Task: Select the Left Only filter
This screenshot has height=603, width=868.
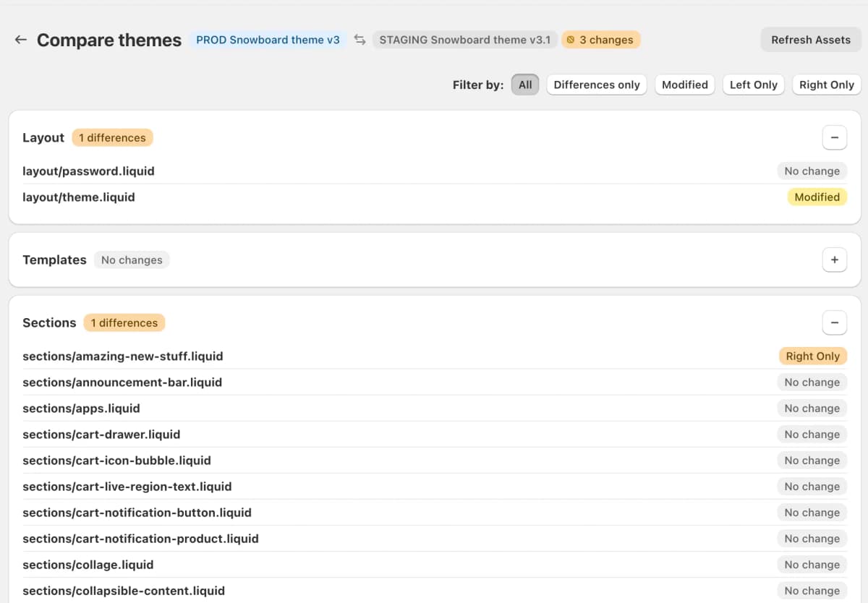Action: 753,85
